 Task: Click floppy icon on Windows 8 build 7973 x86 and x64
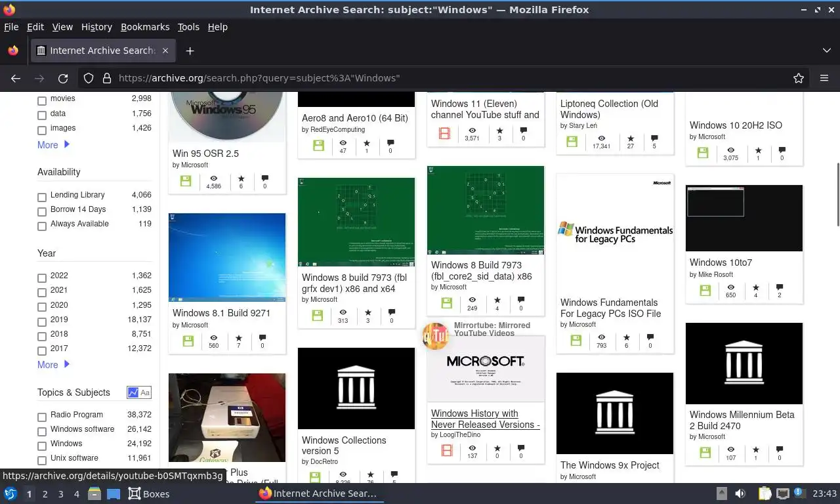317,316
